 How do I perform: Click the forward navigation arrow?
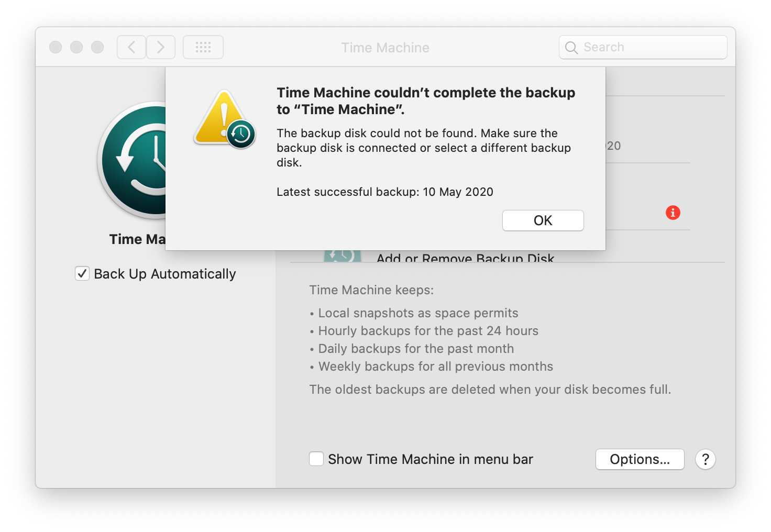161,47
